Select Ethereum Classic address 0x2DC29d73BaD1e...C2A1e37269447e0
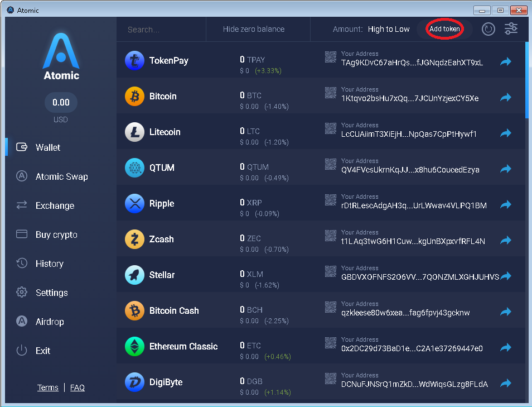532x407 pixels. click(412, 348)
